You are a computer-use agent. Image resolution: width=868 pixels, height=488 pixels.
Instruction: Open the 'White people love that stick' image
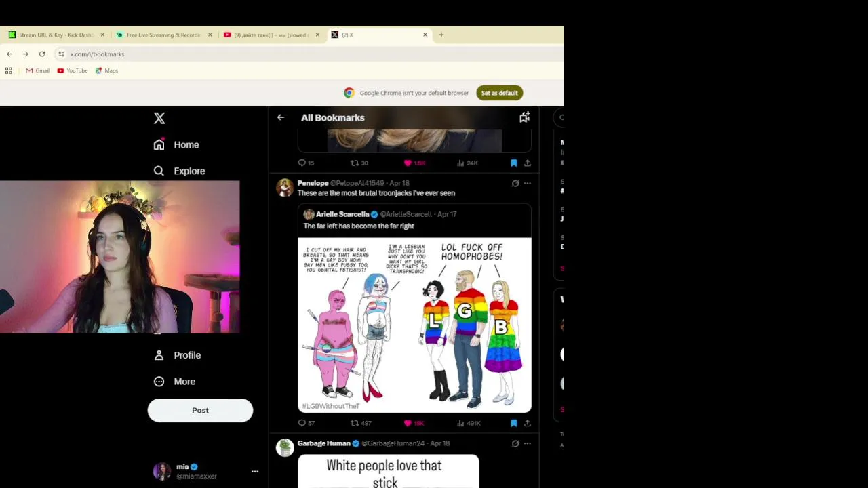pyautogui.click(x=388, y=471)
